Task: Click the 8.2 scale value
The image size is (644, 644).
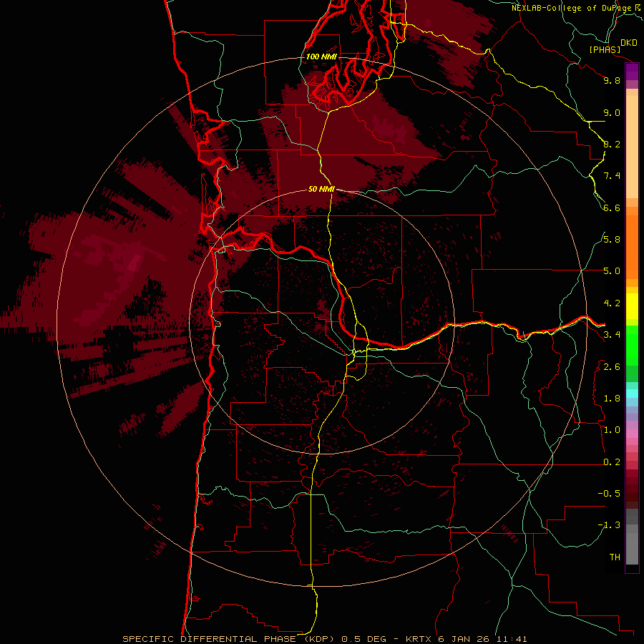Action: click(x=612, y=145)
